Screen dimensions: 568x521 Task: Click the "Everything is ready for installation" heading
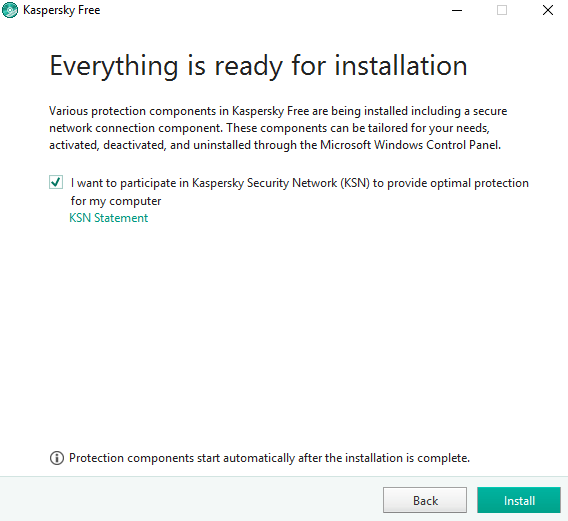click(258, 66)
